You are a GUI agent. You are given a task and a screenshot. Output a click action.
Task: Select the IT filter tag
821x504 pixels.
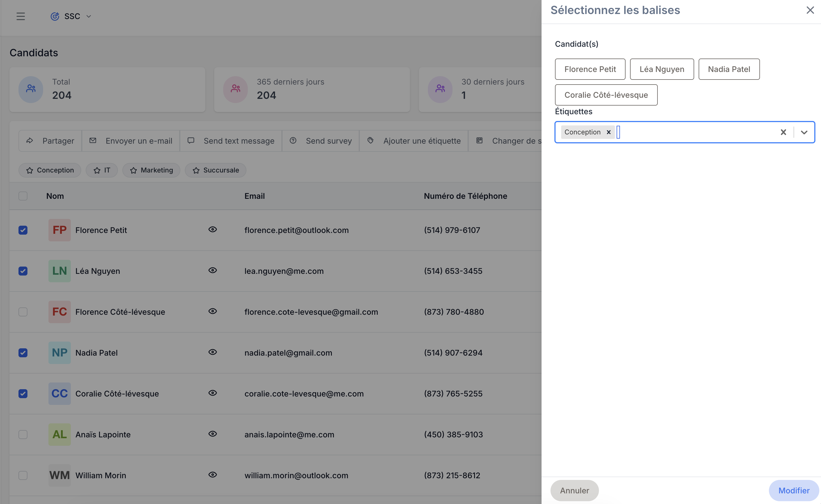pyautogui.click(x=102, y=170)
